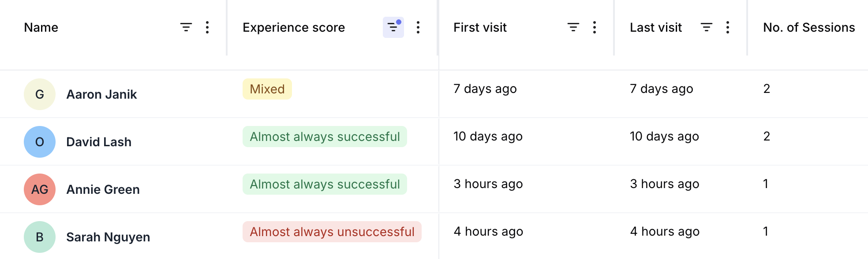Viewport: 868px width, 259px height.
Task: Open the filter icon on the Name column
Action: (x=186, y=27)
